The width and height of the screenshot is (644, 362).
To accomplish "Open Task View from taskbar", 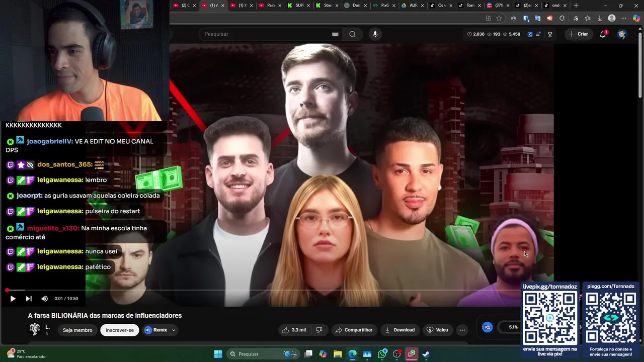I will click(308, 354).
